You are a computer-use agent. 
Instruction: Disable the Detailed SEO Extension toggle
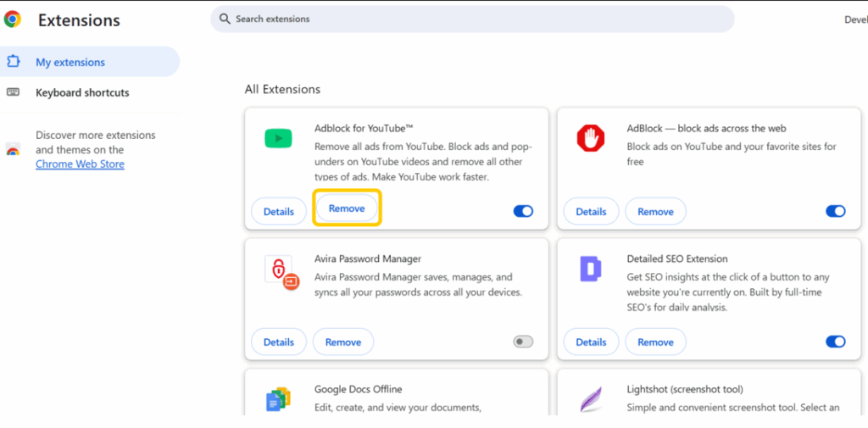click(x=835, y=342)
